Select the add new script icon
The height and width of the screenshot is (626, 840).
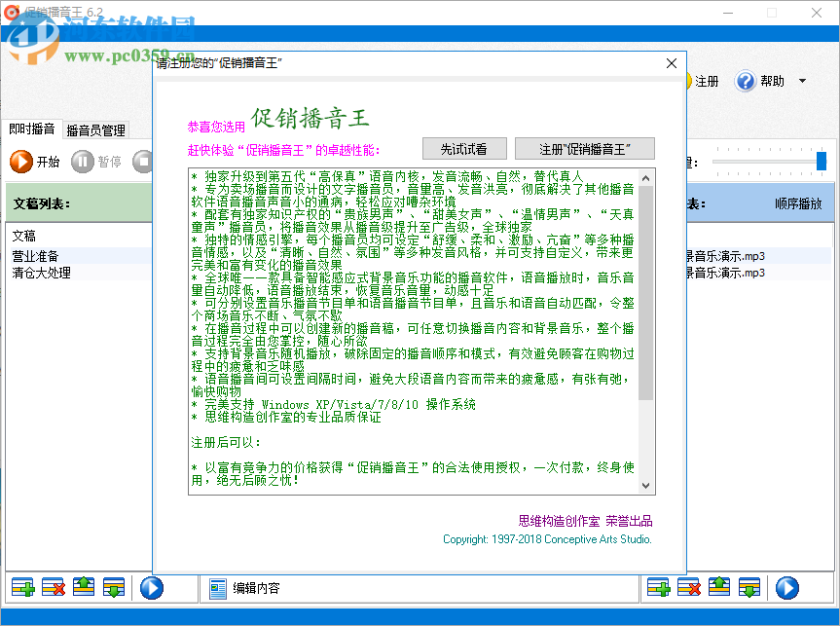23,587
